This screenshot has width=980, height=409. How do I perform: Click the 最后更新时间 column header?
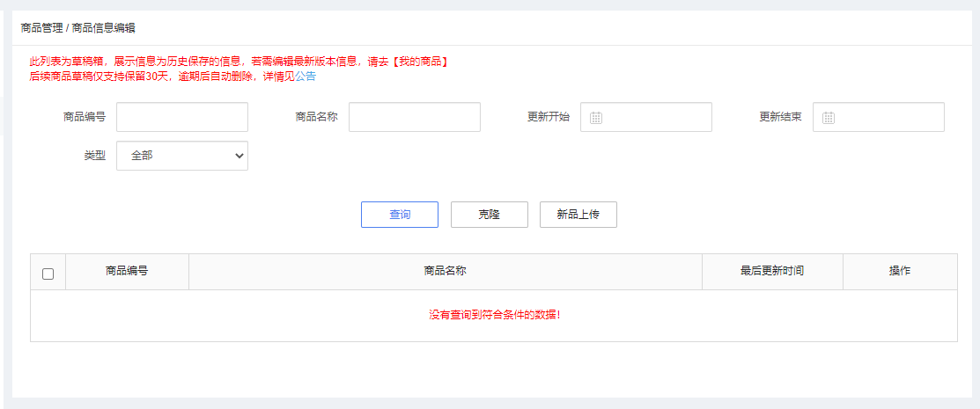[x=772, y=271]
